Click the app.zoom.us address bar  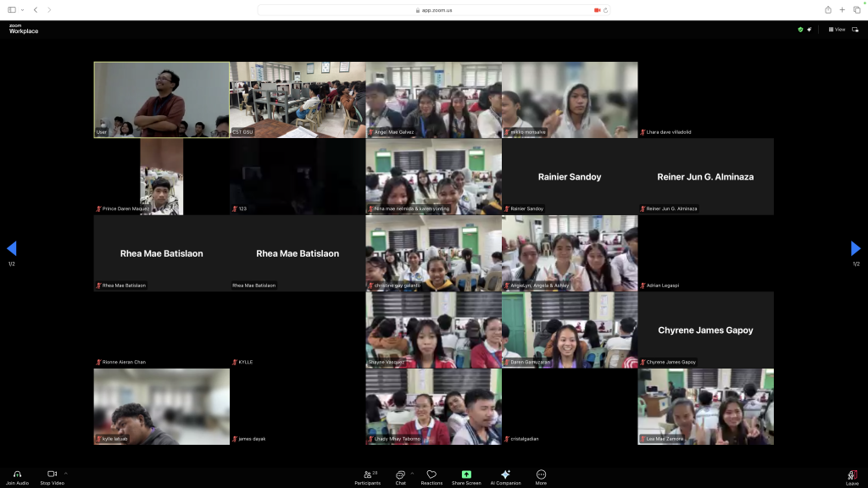coord(433,10)
